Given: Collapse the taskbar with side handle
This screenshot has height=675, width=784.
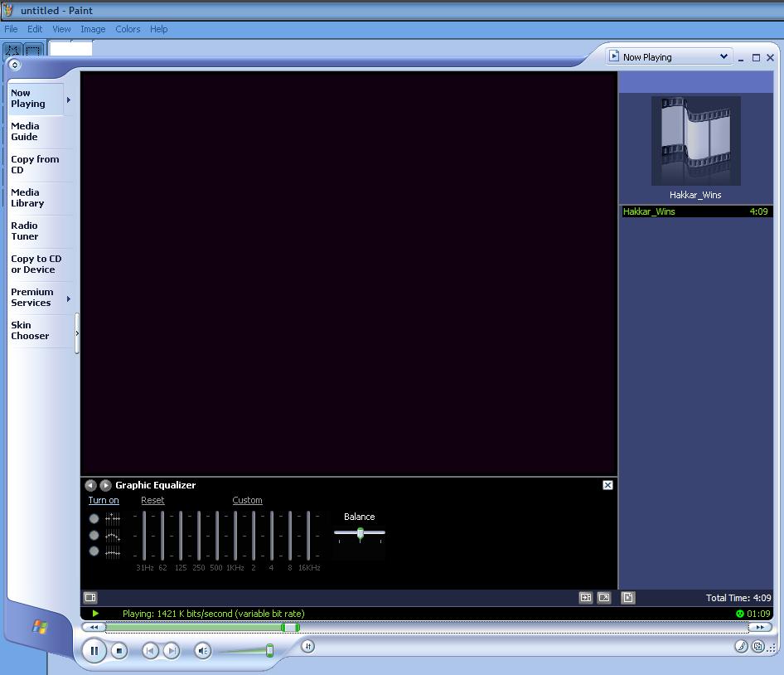Looking at the screenshot, I should coord(77,333).
